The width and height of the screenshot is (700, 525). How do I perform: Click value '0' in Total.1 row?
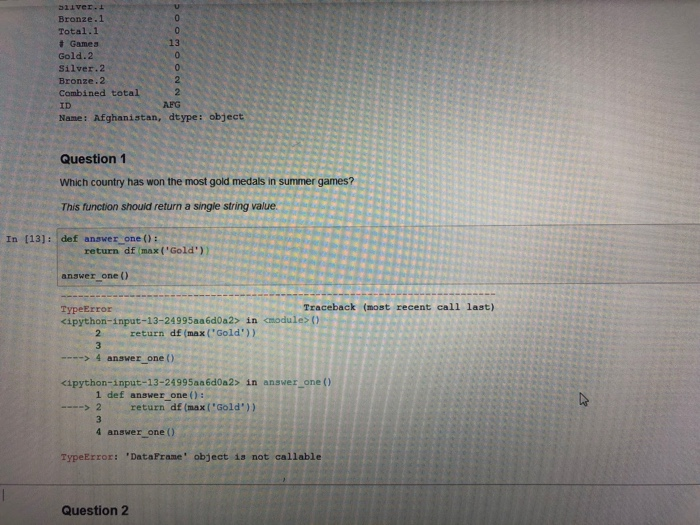coord(177,31)
